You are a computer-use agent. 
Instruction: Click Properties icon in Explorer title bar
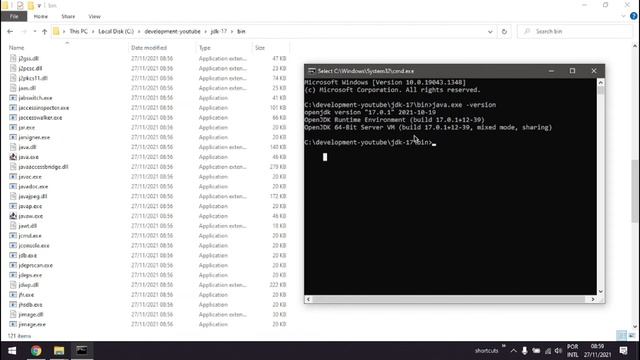pyautogui.click(x=20, y=5)
